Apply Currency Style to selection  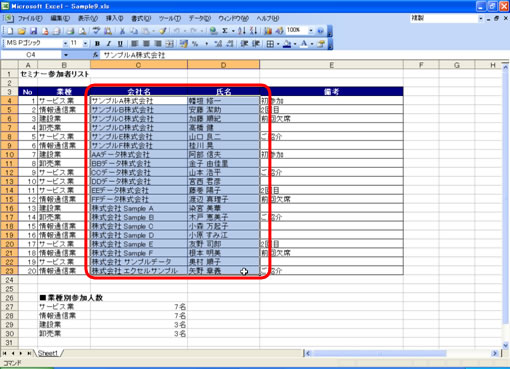tap(183, 44)
